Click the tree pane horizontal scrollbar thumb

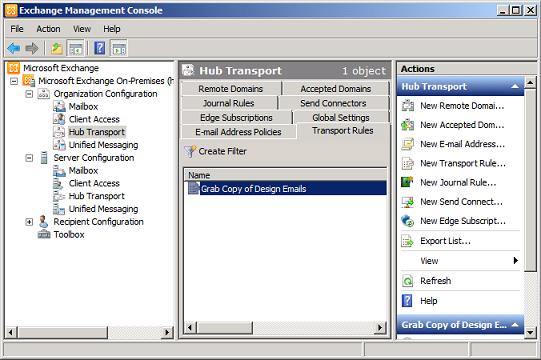pyautogui.click(x=63, y=332)
